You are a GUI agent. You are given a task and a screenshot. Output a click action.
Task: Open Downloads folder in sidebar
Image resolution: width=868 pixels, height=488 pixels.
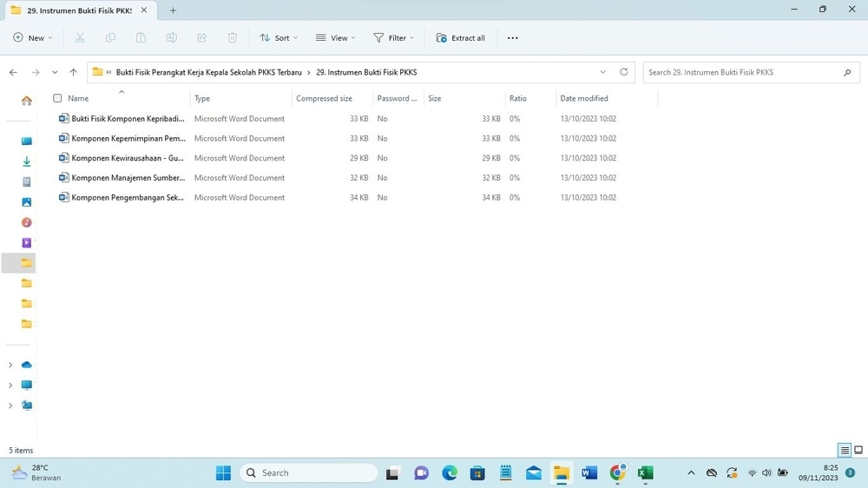click(x=26, y=162)
